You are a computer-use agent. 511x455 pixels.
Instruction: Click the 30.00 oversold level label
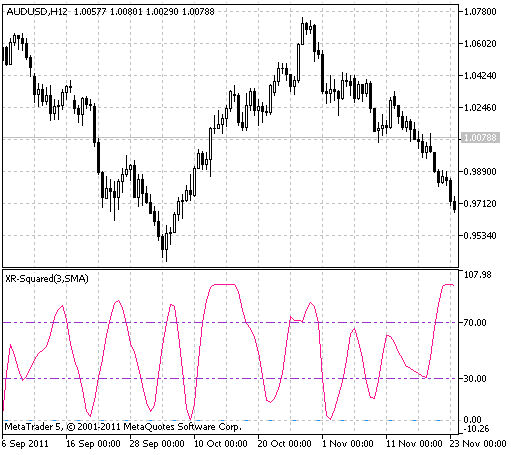[475, 378]
